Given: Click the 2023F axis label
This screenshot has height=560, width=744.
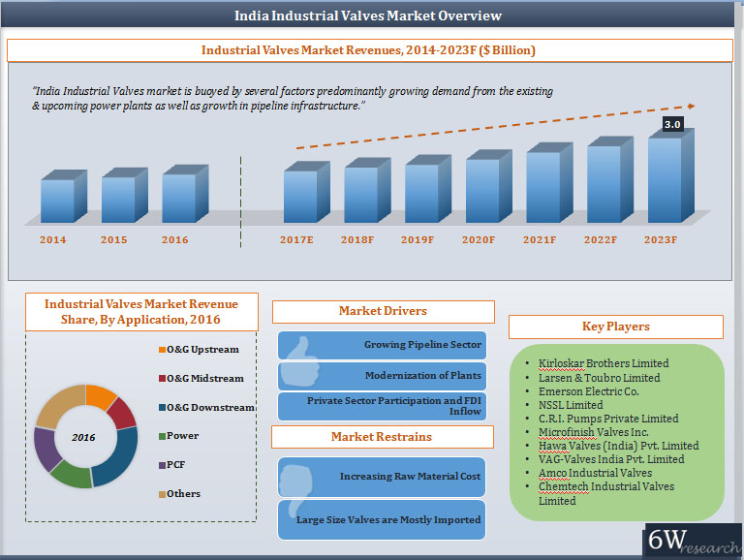Looking at the screenshot, I should 661,239.
